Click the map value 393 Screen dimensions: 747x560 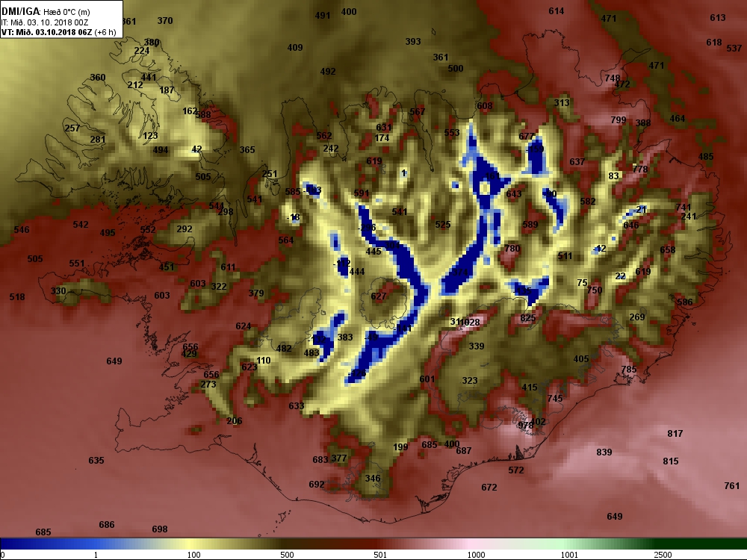click(x=413, y=41)
